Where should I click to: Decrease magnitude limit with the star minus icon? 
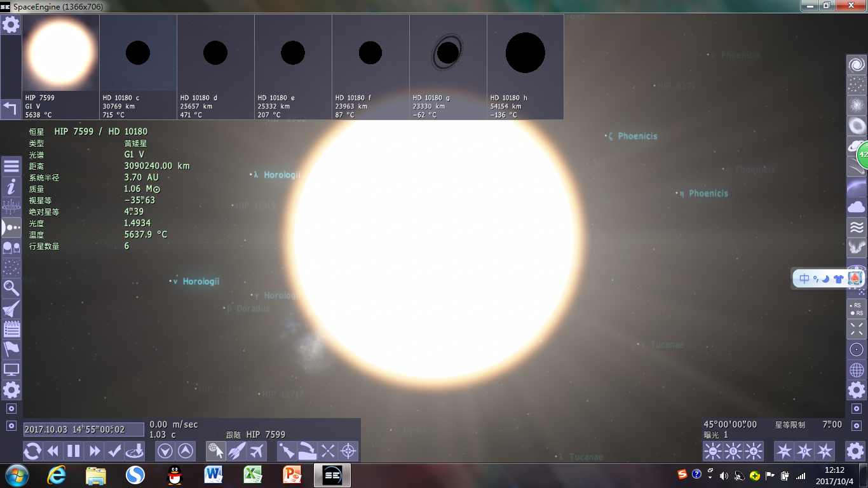point(784,451)
